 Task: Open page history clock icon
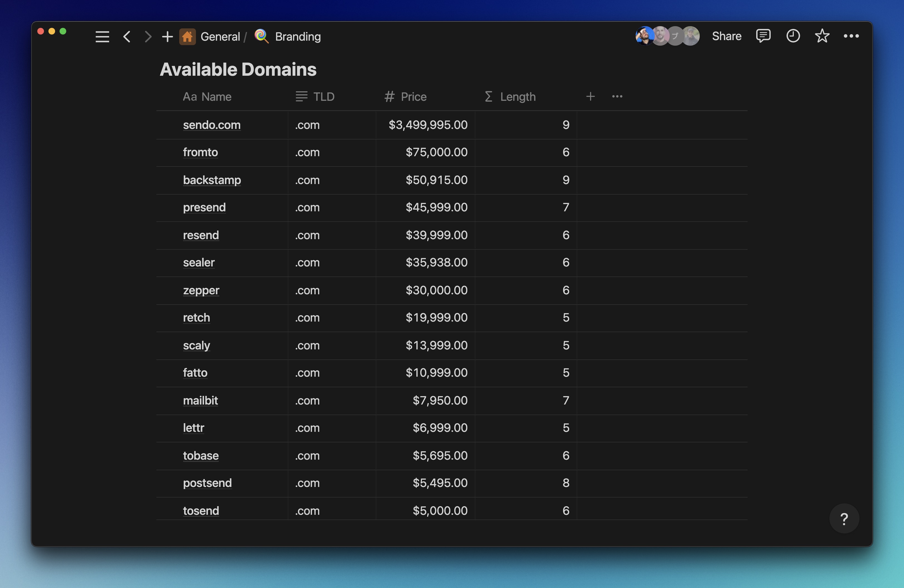coord(793,36)
